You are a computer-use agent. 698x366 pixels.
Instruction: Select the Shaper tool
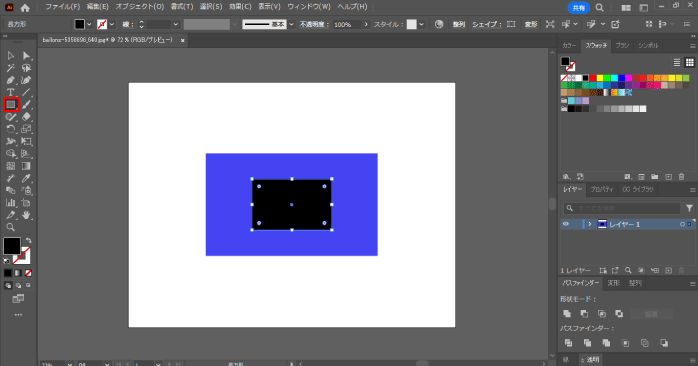pyautogui.click(x=11, y=117)
